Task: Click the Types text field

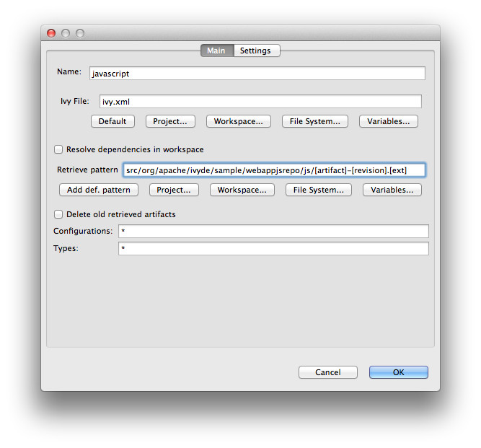Action: (x=273, y=248)
